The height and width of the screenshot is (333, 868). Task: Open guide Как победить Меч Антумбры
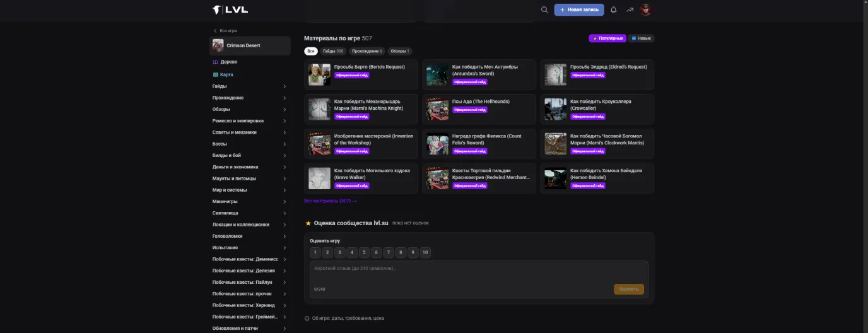click(x=479, y=74)
